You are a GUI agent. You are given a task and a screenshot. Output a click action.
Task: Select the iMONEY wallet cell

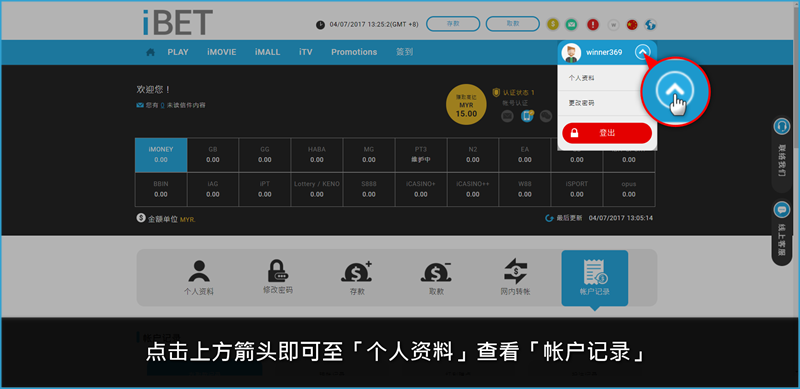(161, 155)
